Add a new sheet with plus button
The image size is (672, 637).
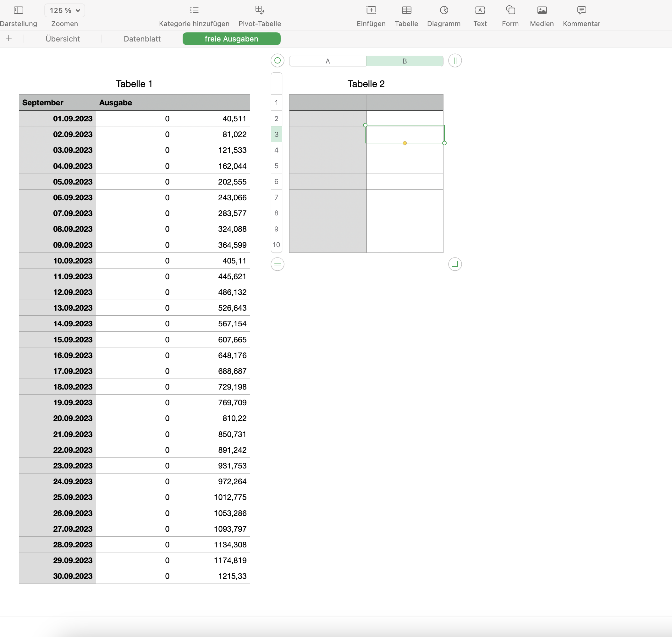point(9,38)
